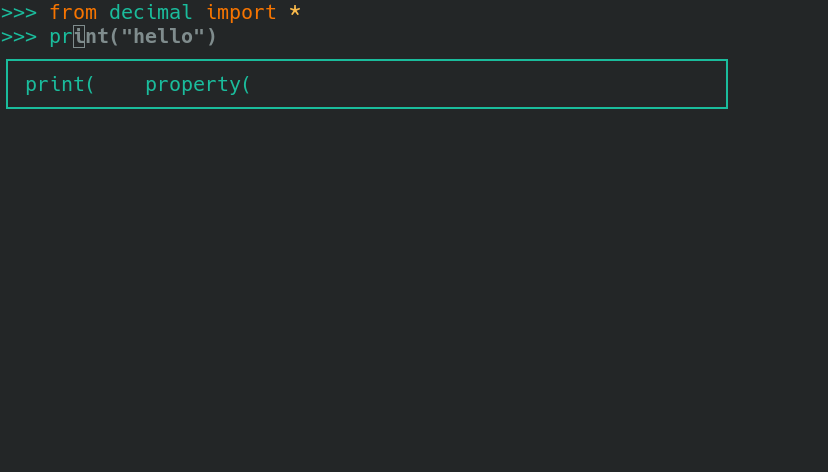Click the gap between "print(" and "property("
Viewport: 828px width, 472px height.
tap(120, 85)
